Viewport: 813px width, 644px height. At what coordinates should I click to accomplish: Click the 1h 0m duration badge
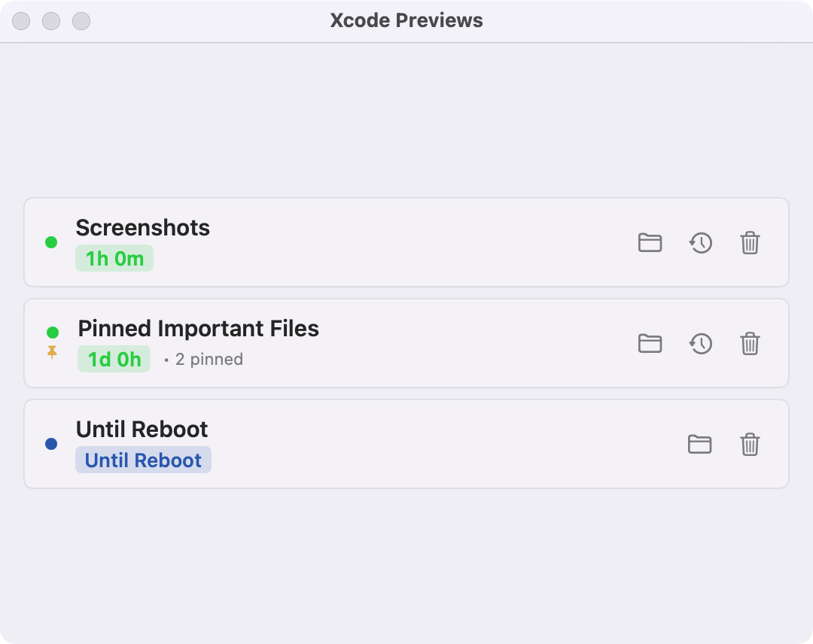click(x=114, y=257)
